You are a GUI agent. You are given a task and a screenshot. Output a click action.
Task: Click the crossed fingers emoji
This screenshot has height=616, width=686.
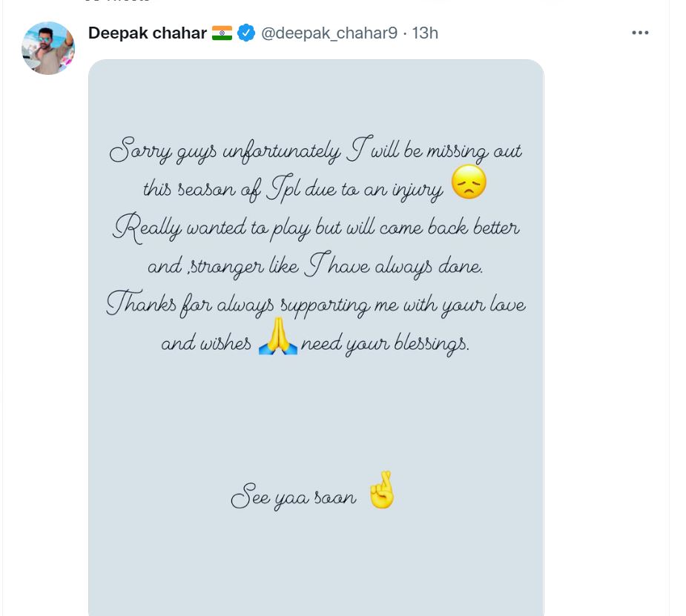pyautogui.click(x=382, y=490)
